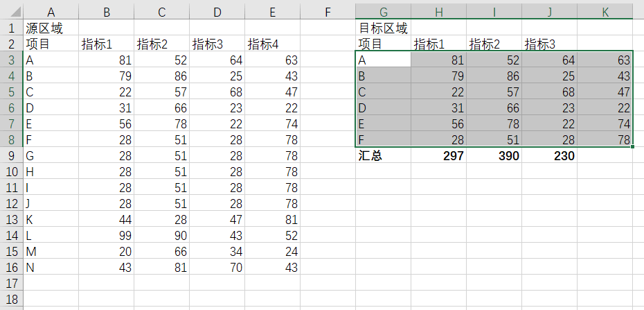Select column I header
The height and width of the screenshot is (310, 644).
[494, 12]
